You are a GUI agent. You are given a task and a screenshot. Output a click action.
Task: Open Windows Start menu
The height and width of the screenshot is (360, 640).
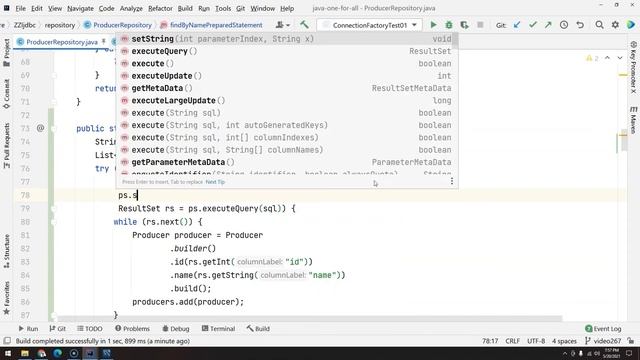click(7, 353)
